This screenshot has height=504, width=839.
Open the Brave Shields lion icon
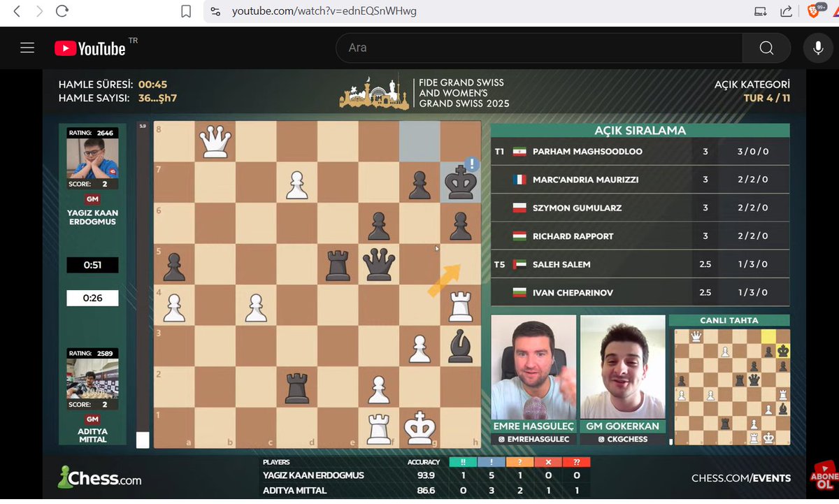pyautogui.click(x=815, y=11)
